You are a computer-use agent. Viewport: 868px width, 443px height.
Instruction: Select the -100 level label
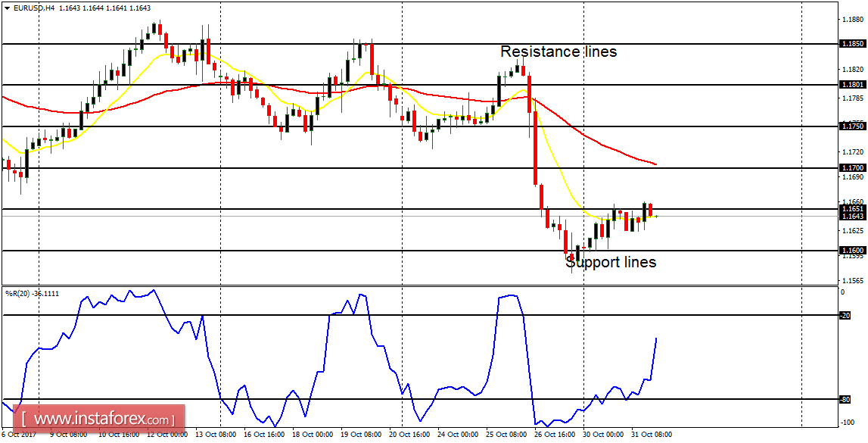(x=847, y=423)
